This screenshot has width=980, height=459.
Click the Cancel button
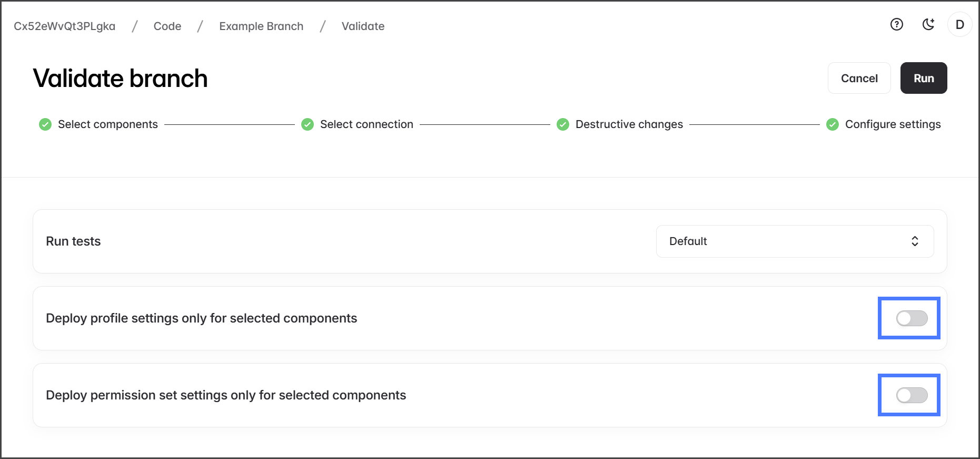[x=859, y=78]
